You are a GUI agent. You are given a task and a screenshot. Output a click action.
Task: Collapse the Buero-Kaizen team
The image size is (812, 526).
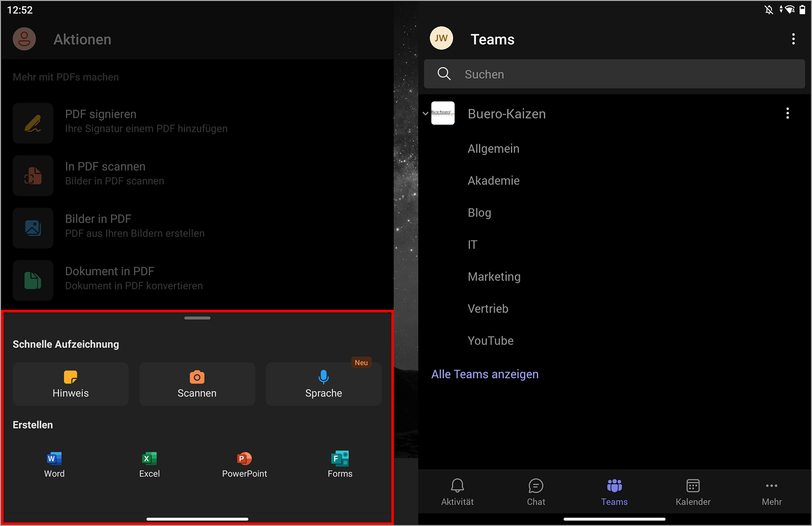(x=425, y=114)
